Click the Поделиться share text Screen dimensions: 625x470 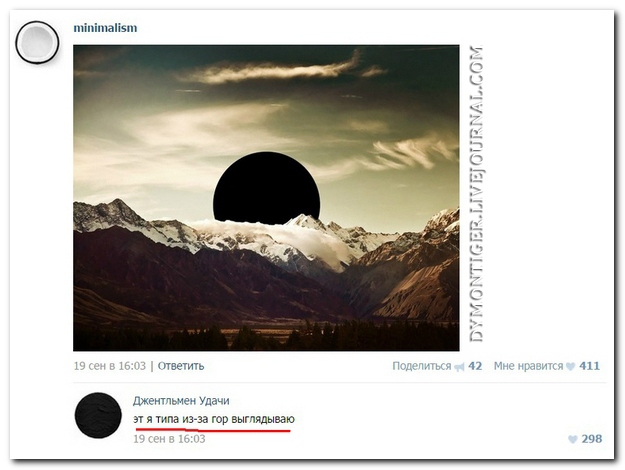pos(422,366)
